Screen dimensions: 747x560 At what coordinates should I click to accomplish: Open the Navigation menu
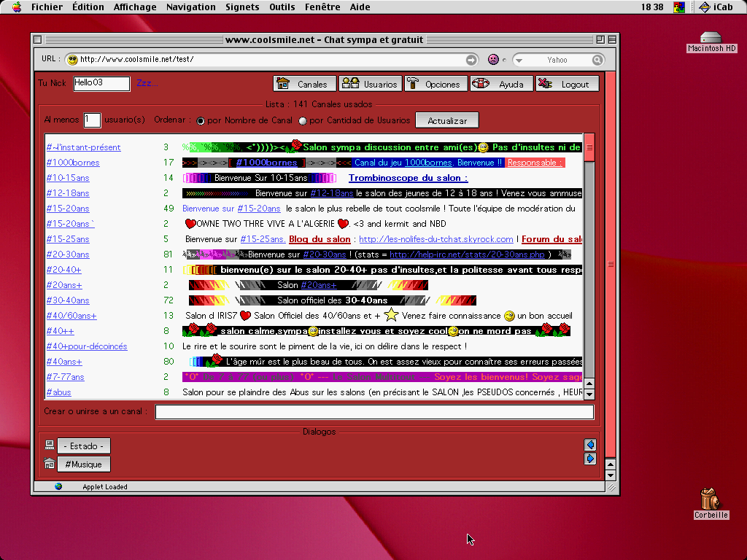tap(191, 7)
